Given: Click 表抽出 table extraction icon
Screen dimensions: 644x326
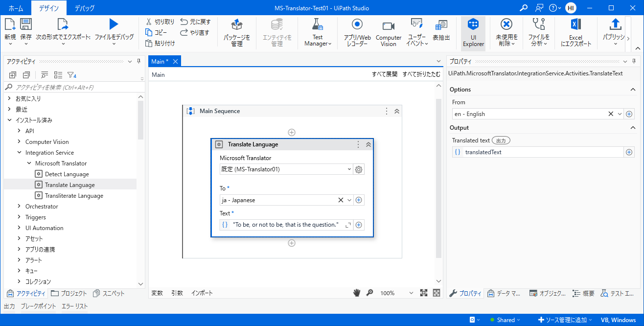Looking at the screenshot, I should pyautogui.click(x=441, y=25).
